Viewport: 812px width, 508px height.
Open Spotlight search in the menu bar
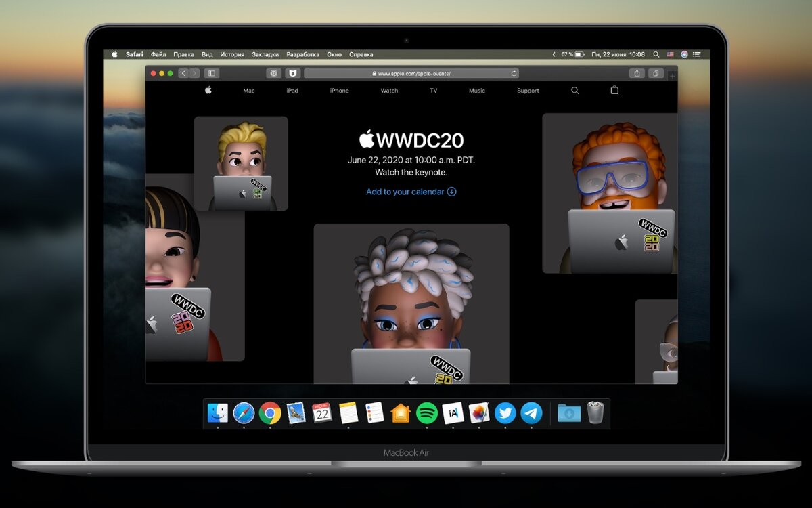(656, 54)
